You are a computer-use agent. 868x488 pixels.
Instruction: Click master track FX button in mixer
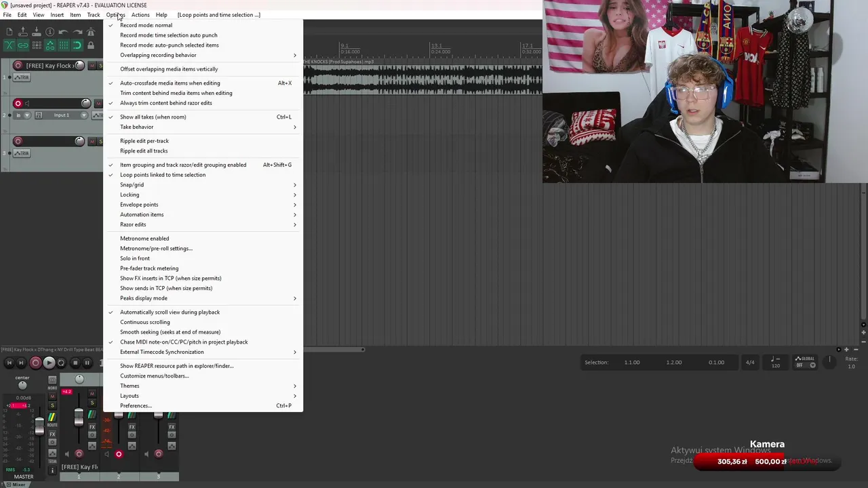(52, 434)
